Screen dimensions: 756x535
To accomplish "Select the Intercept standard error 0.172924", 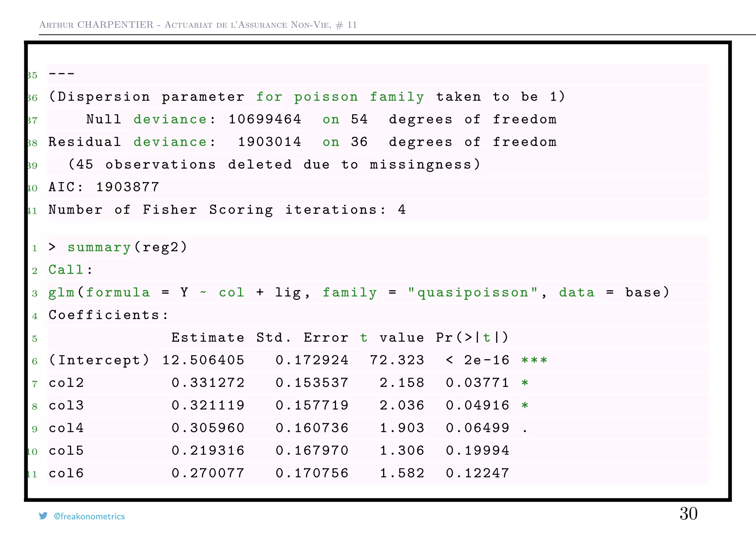I will [312, 360].
